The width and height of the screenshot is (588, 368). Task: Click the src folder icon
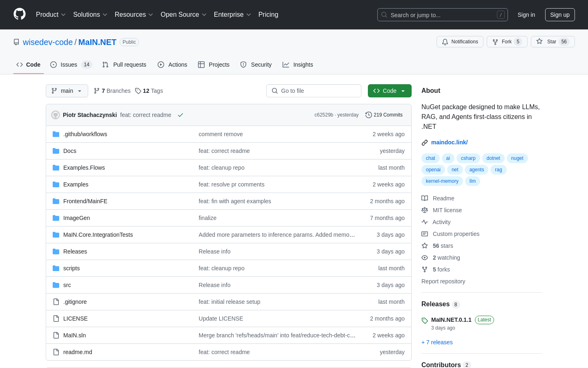click(56, 285)
